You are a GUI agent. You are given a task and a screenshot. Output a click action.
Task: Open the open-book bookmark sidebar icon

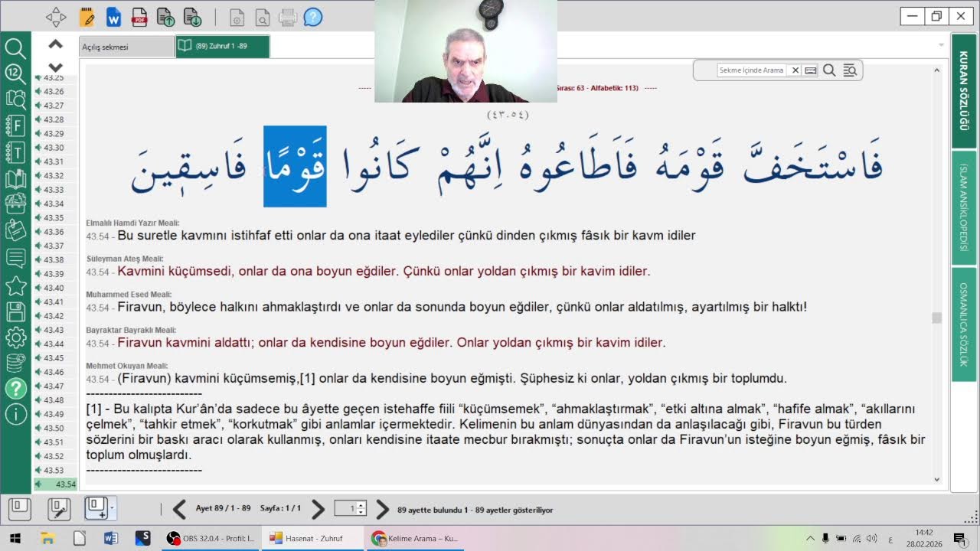click(15, 178)
